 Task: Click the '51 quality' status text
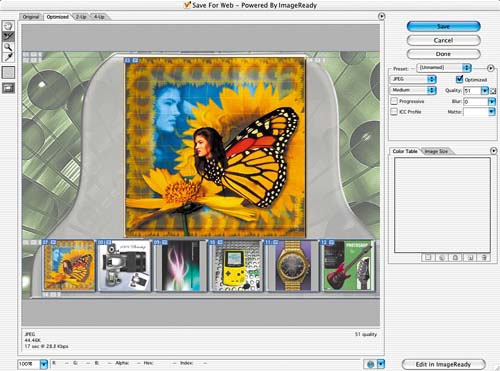click(366, 334)
